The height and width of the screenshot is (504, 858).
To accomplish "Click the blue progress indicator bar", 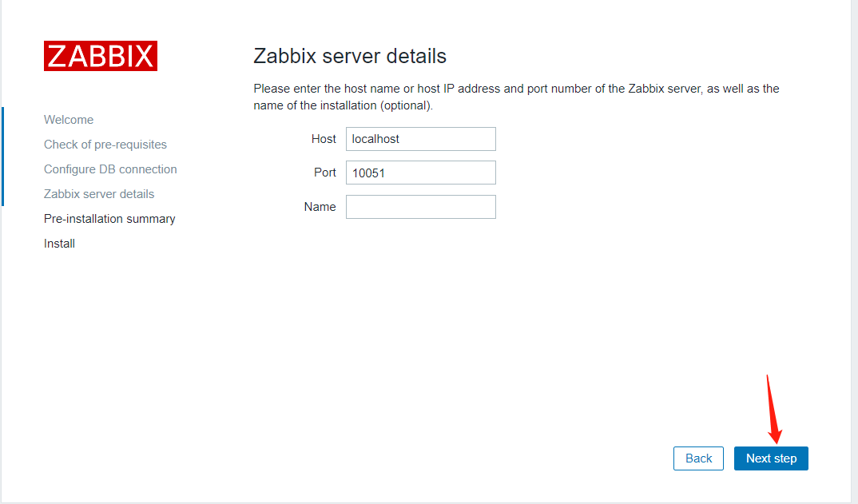I will pyautogui.click(x=3, y=157).
